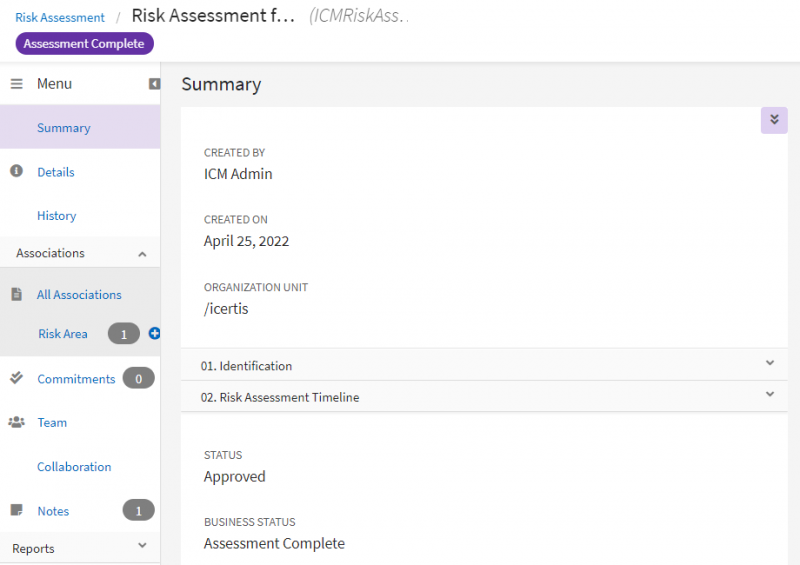Image resolution: width=800 pixels, height=565 pixels.
Task: Go to Risk Assessment breadcrumb link
Action: (60, 17)
